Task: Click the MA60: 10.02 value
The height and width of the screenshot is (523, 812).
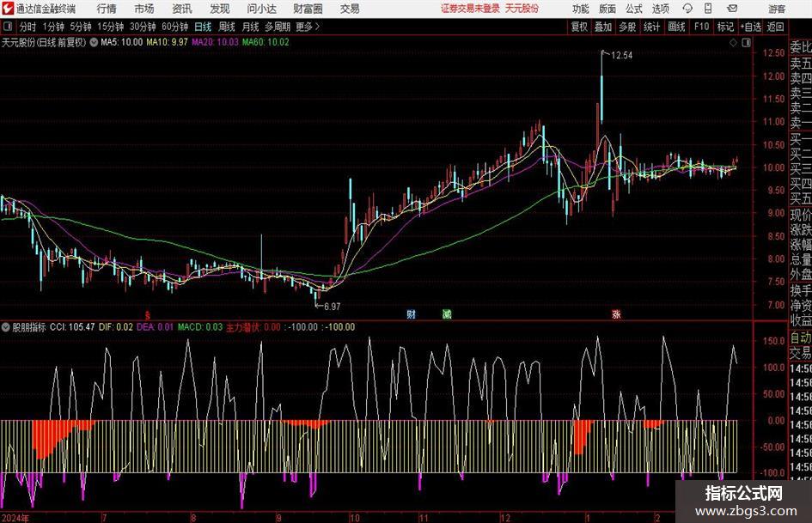Action: [x=266, y=42]
